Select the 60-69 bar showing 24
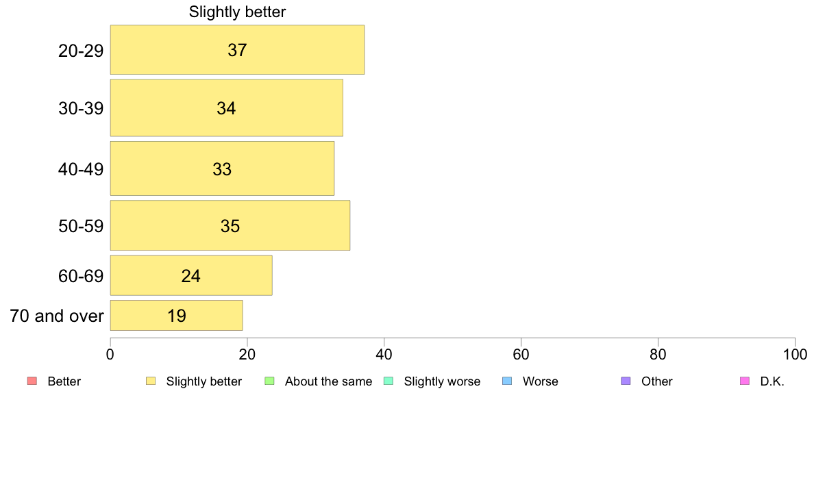The width and height of the screenshot is (814, 504). (x=191, y=276)
